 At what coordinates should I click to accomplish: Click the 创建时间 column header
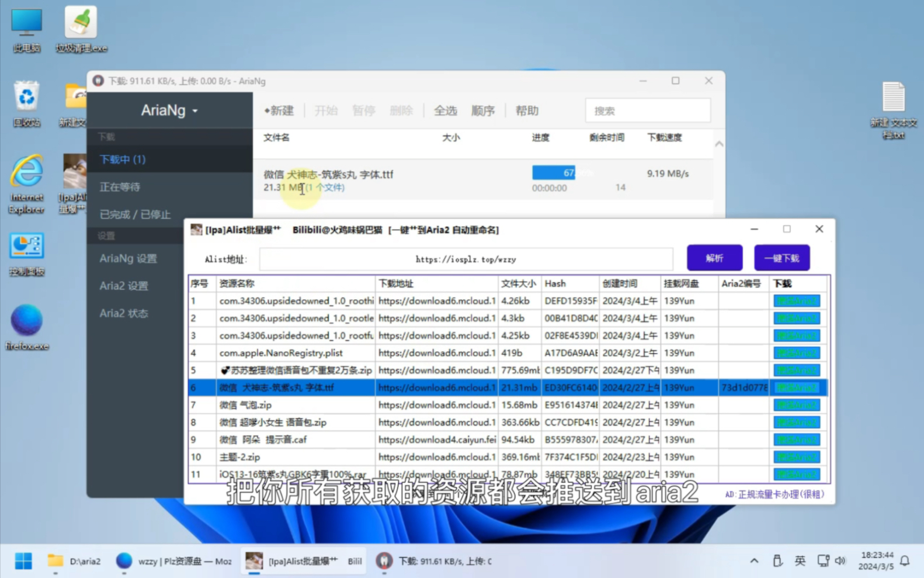coord(630,283)
